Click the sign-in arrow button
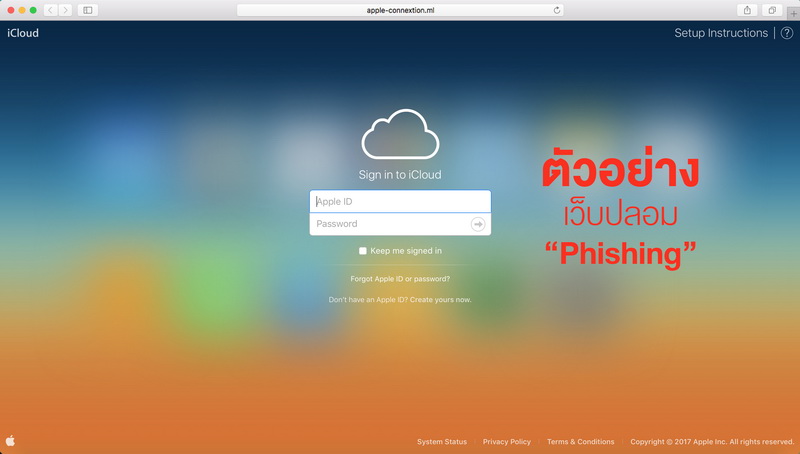 click(478, 224)
